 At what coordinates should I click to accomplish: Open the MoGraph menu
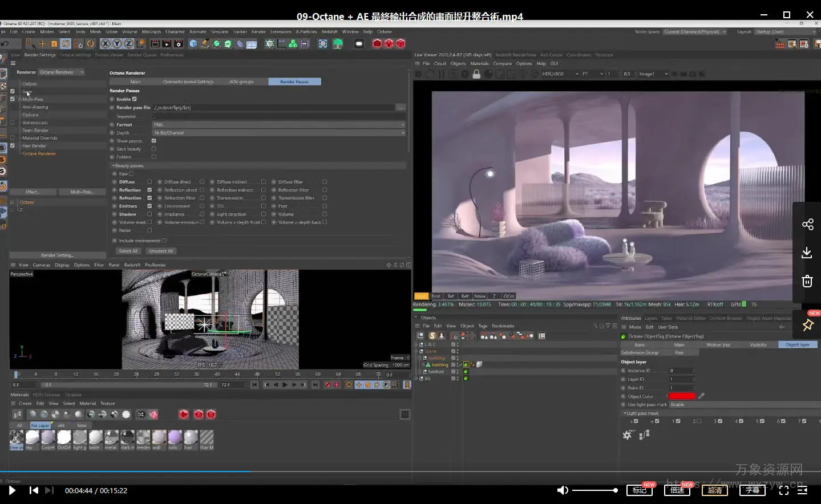pyautogui.click(x=151, y=32)
